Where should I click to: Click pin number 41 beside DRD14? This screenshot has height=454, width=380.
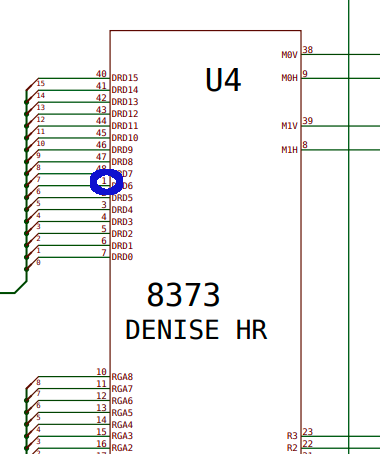pyautogui.click(x=101, y=86)
